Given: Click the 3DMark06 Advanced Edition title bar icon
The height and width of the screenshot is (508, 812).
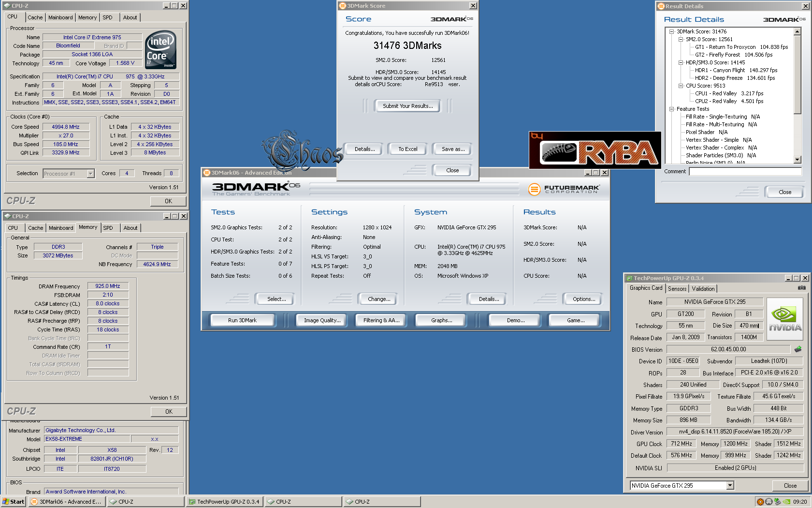Looking at the screenshot, I should click(206, 173).
